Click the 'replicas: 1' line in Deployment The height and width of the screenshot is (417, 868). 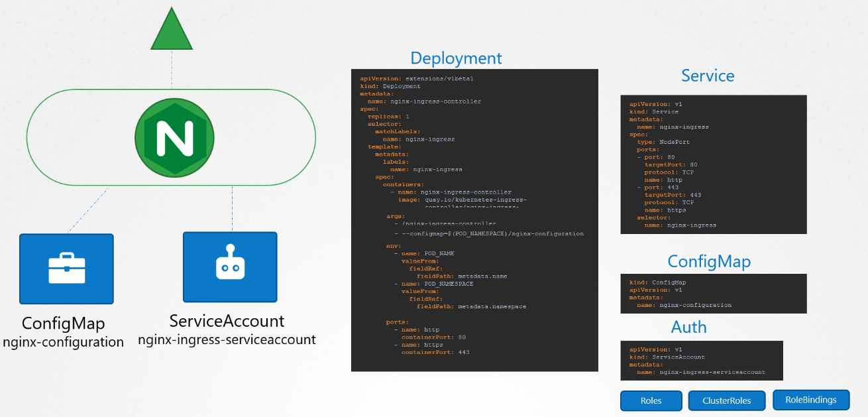(388, 116)
